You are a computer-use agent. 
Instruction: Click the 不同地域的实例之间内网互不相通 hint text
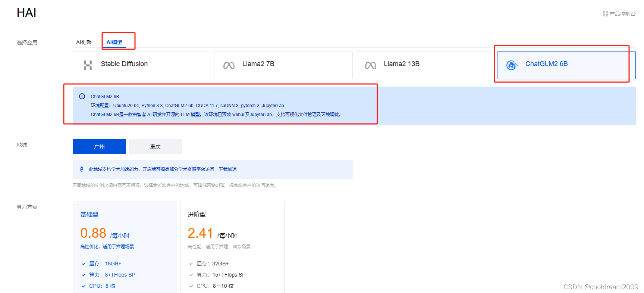(x=175, y=186)
